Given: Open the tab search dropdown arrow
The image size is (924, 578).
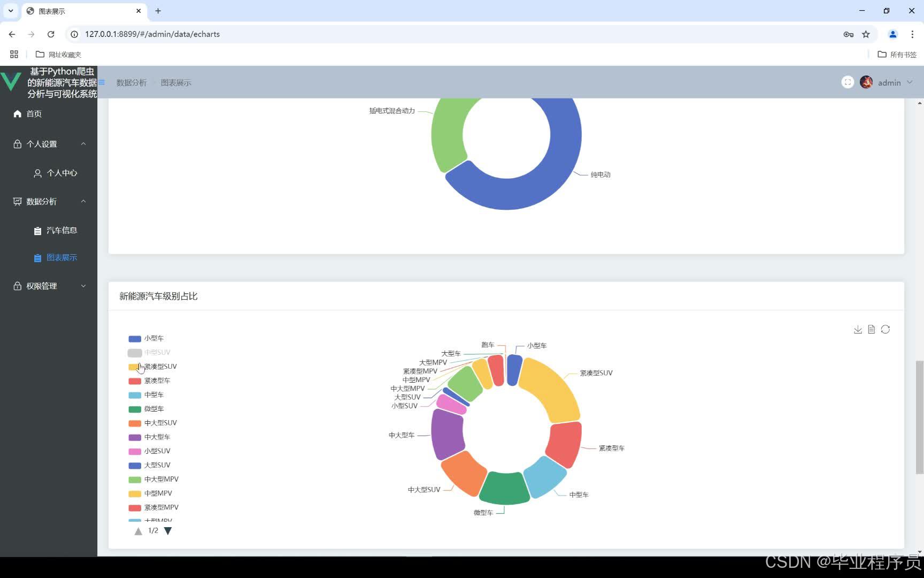Looking at the screenshot, I should point(11,11).
